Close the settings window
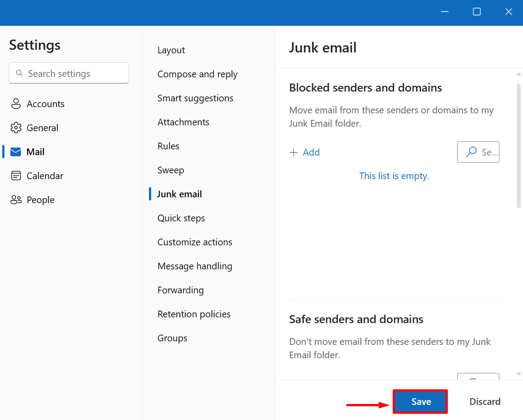 pos(508,12)
